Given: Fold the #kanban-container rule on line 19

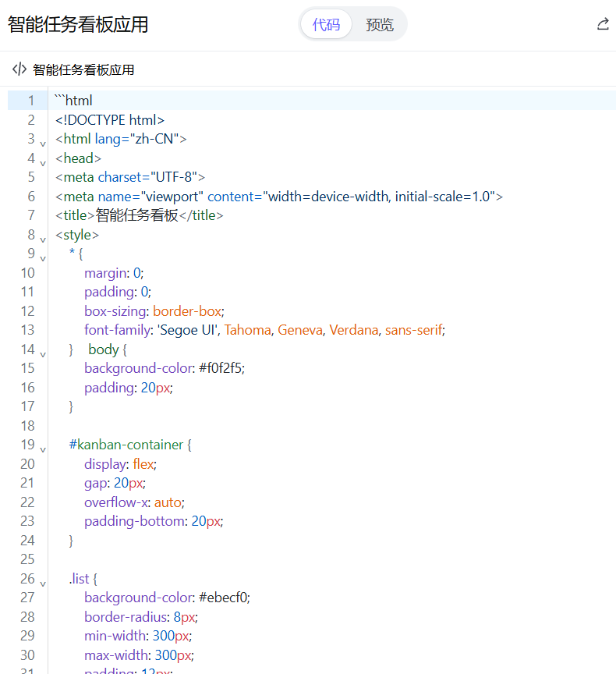Looking at the screenshot, I should click(x=43, y=449).
